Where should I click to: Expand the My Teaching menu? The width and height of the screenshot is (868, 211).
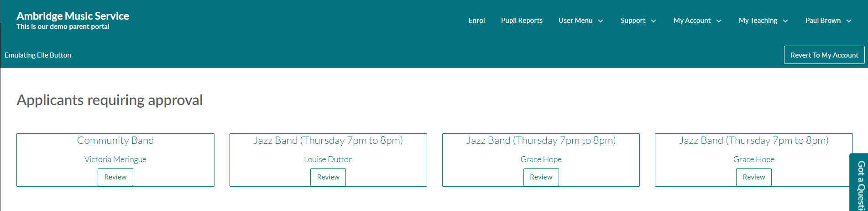tap(763, 21)
